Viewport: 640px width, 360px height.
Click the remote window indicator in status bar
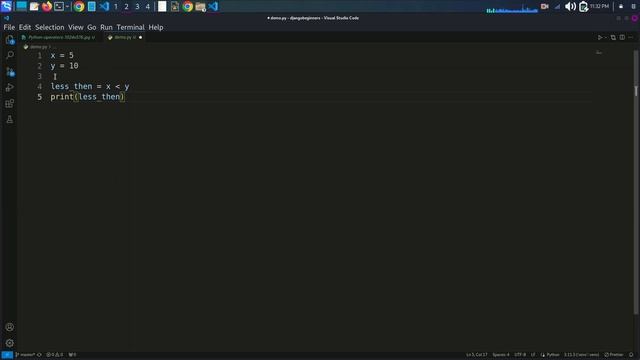point(7,355)
